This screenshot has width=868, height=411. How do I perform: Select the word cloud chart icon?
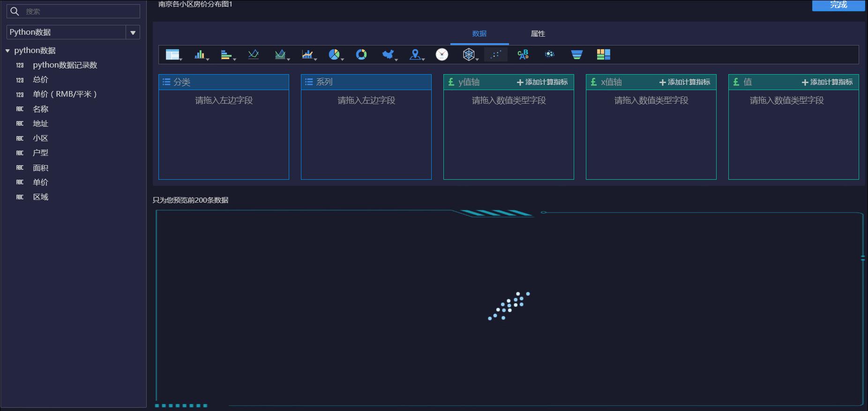(x=523, y=54)
